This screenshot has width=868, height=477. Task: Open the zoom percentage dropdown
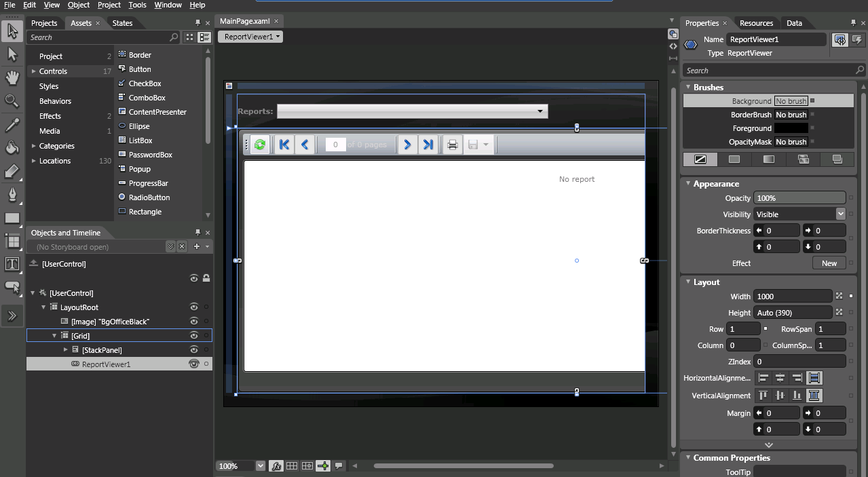pyautogui.click(x=260, y=466)
